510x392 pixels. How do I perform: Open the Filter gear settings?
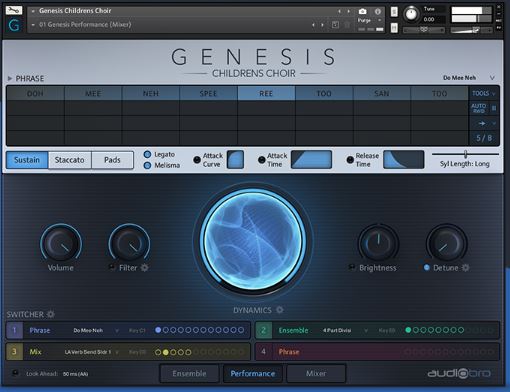click(145, 268)
